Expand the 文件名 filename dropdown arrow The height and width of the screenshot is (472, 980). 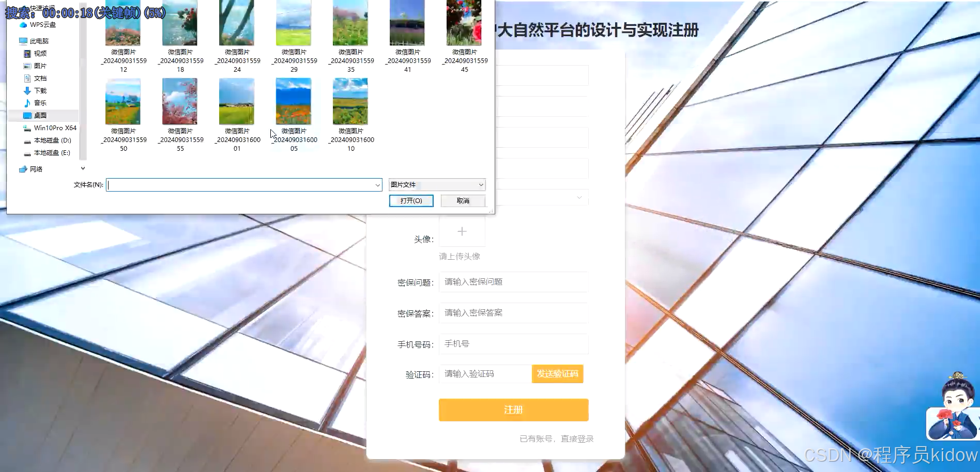[x=377, y=184]
